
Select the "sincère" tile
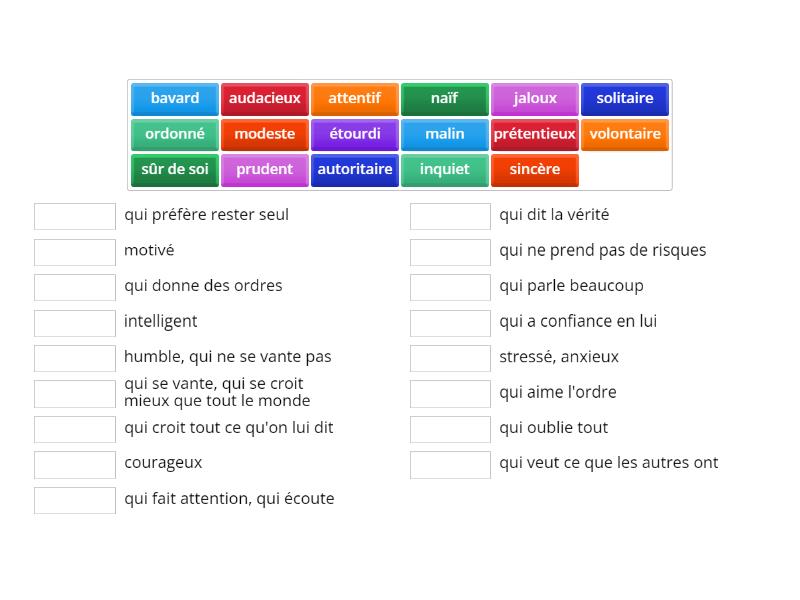(x=534, y=170)
